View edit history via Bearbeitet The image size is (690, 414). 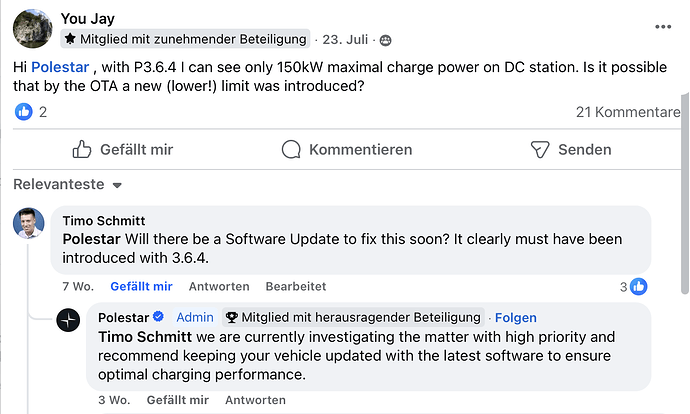coord(296,286)
